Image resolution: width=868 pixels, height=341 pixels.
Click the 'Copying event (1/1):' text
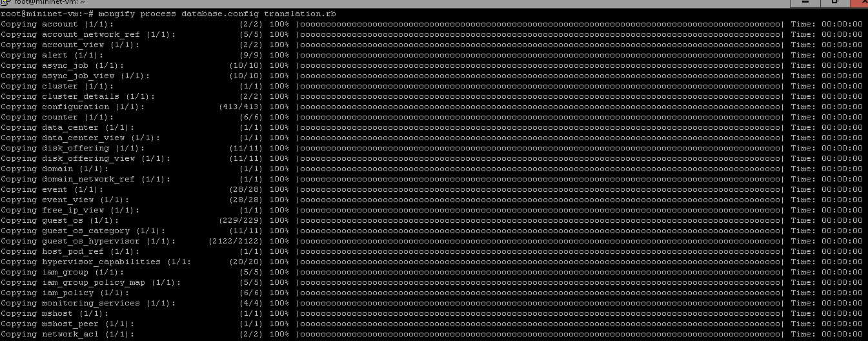[52, 189]
